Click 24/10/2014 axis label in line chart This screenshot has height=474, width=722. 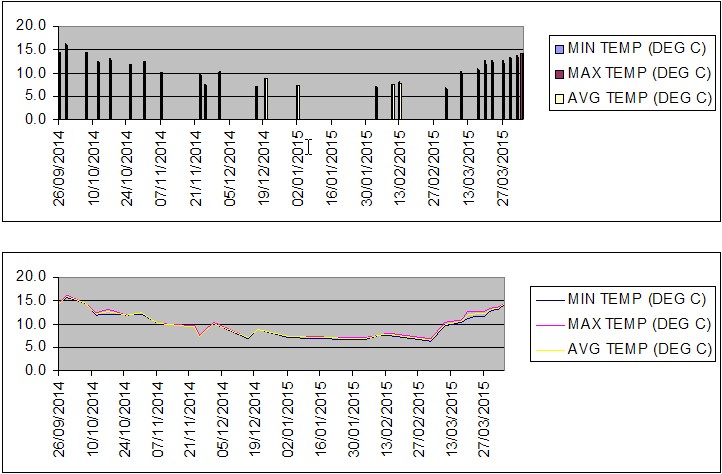tap(125, 419)
